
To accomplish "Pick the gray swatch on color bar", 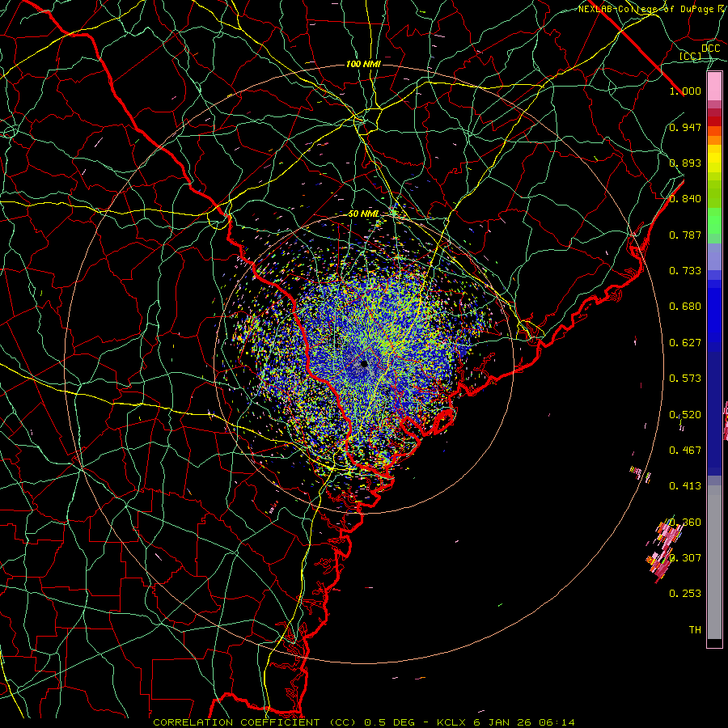I will click(714, 562).
